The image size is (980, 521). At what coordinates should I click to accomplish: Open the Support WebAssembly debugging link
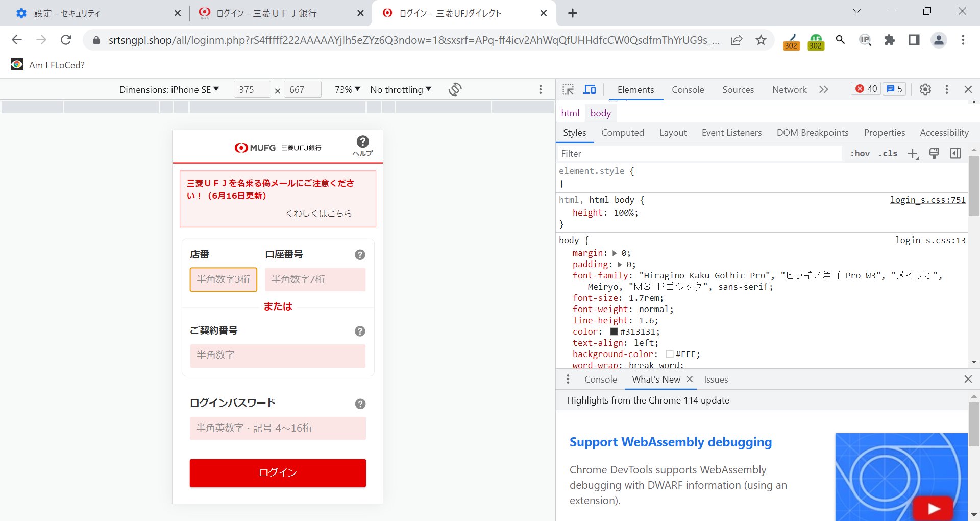pyautogui.click(x=671, y=442)
